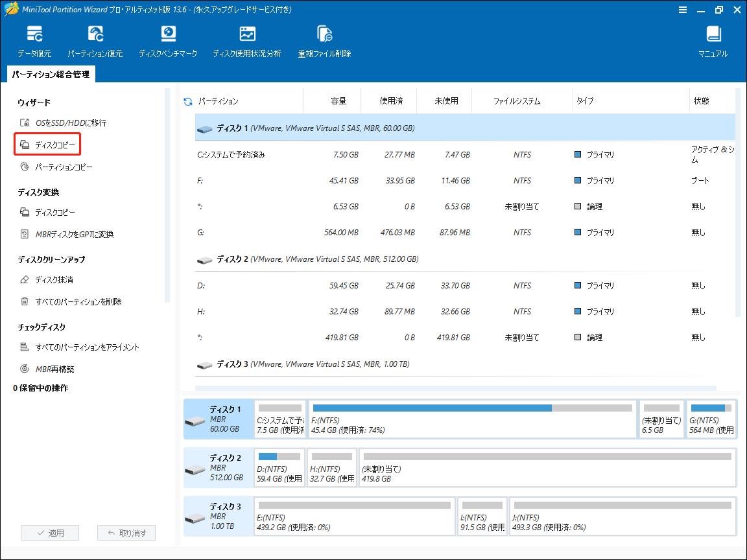Viewport: 747px width, 560px height.
Task: Click the left sidebar vertical scrollbar
Action: [167, 195]
